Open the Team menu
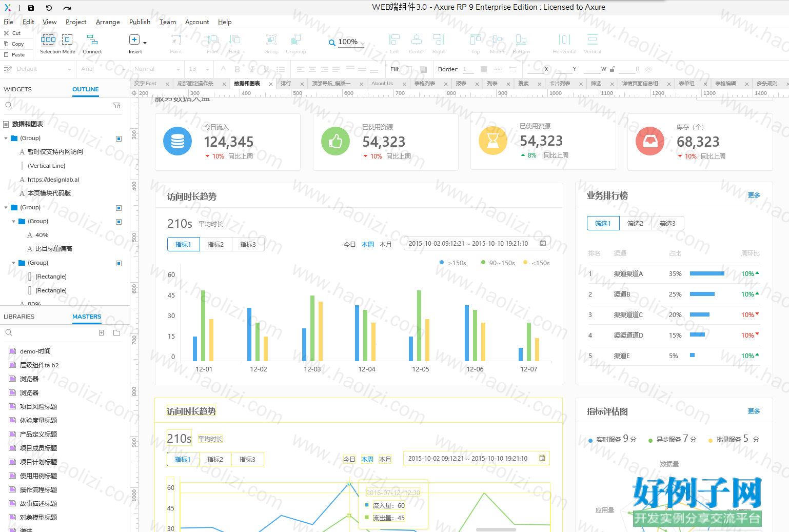Screen dimensions: 789x532 (168, 22)
